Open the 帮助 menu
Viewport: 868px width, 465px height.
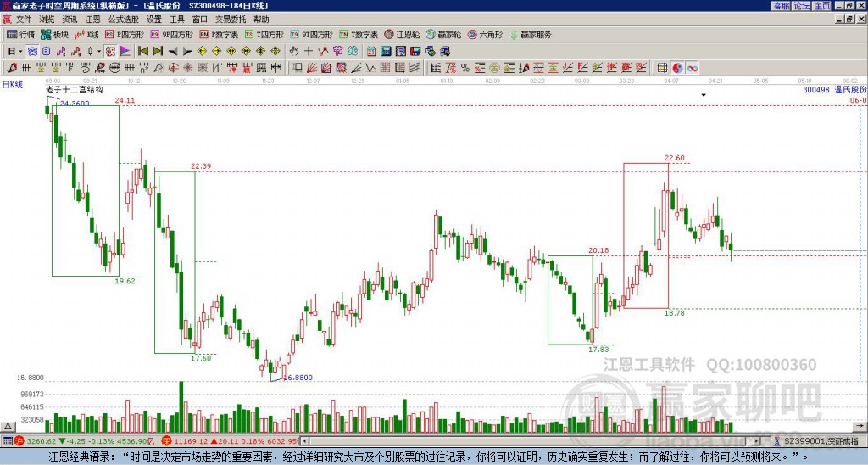pyautogui.click(x=261, y=20)
